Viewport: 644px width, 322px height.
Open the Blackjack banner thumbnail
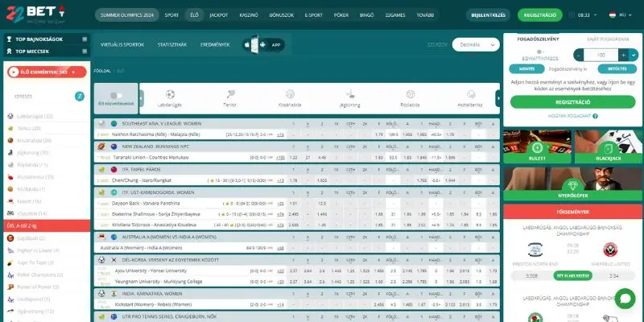click(609, 147)
